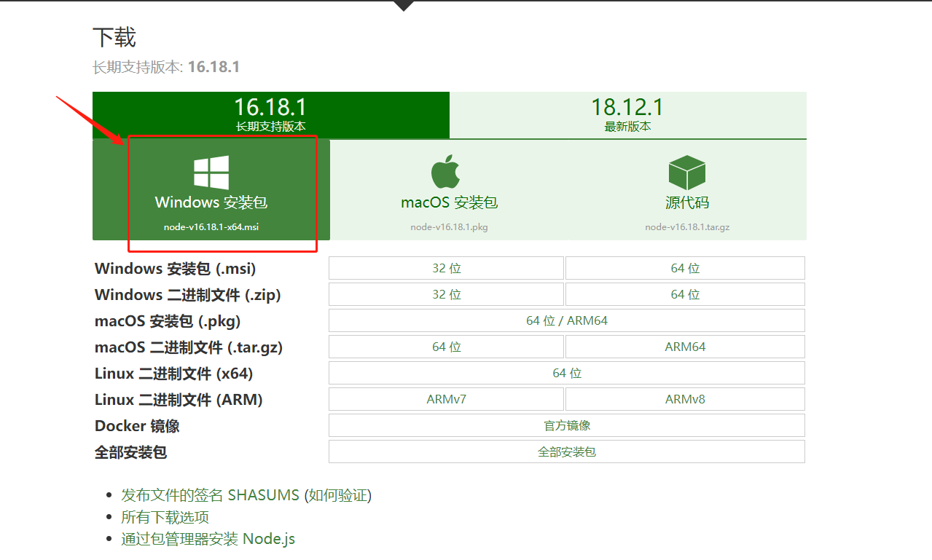
Task: Open 如何验证 link
Action: (x=337, y=495)
